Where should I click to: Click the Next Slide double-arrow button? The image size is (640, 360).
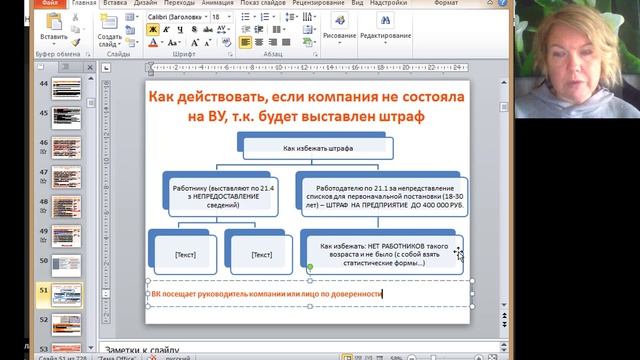[504, 324]
